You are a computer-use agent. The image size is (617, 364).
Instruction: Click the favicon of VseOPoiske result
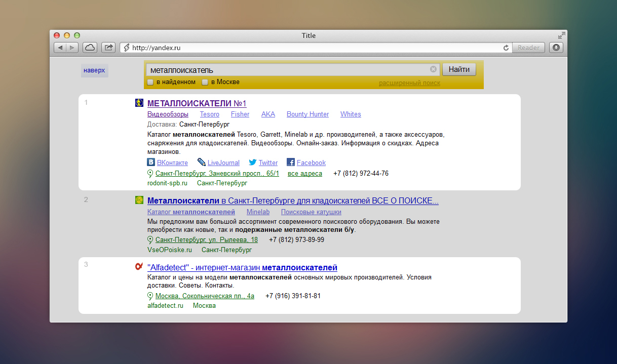pos(139,200)
